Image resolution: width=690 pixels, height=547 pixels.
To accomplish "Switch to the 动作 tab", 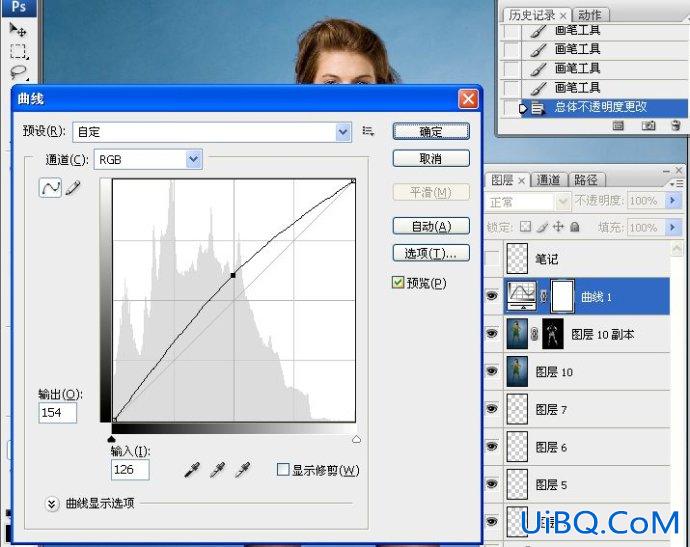I will pyautogui.click(x=590, y=15).
